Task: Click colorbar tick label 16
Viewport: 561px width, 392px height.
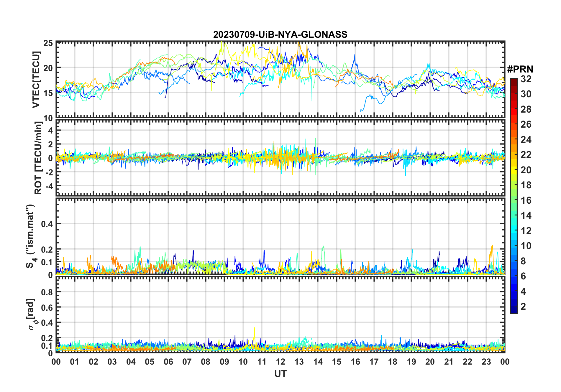Action: click(x=526, y=200)
